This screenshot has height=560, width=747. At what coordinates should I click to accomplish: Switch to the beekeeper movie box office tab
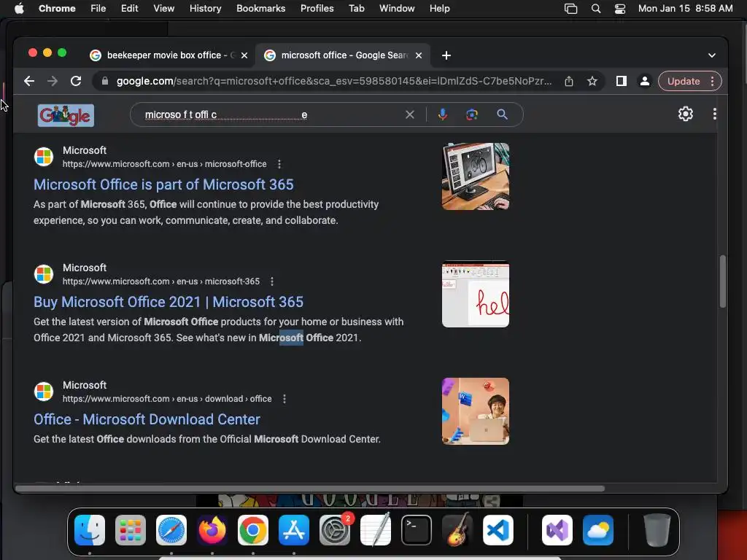coord(169,55)
